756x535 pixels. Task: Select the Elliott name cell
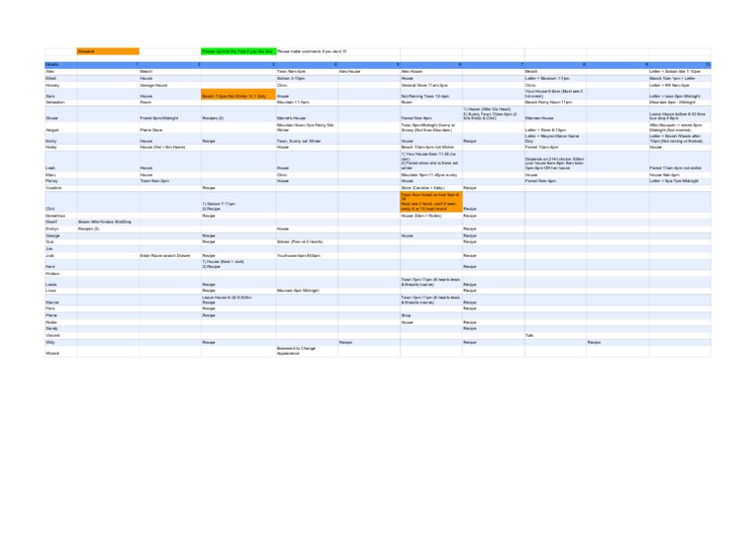[61, 78]
